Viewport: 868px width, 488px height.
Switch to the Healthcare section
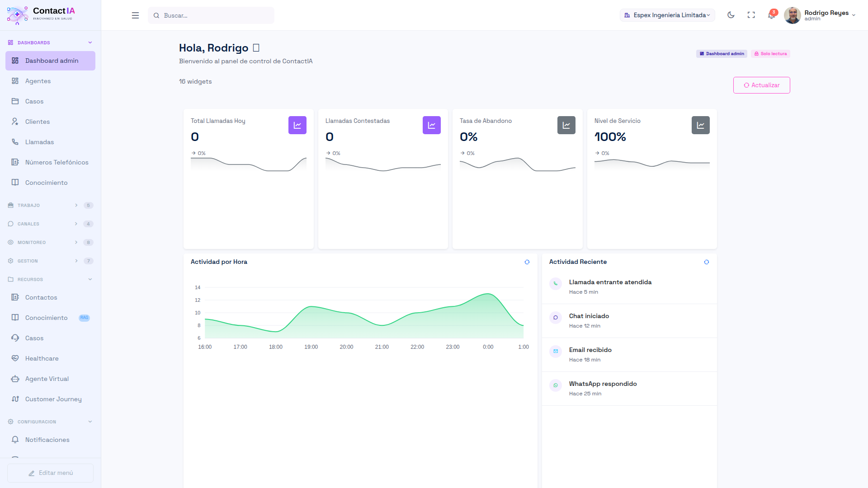click(42, 358)
